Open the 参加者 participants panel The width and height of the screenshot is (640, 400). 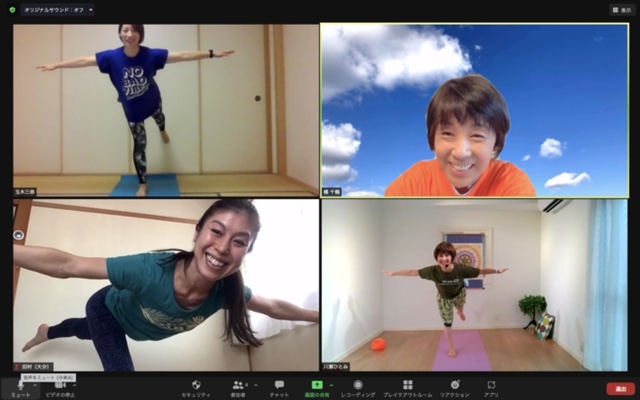pyautogui.click(x=239, y=388)
